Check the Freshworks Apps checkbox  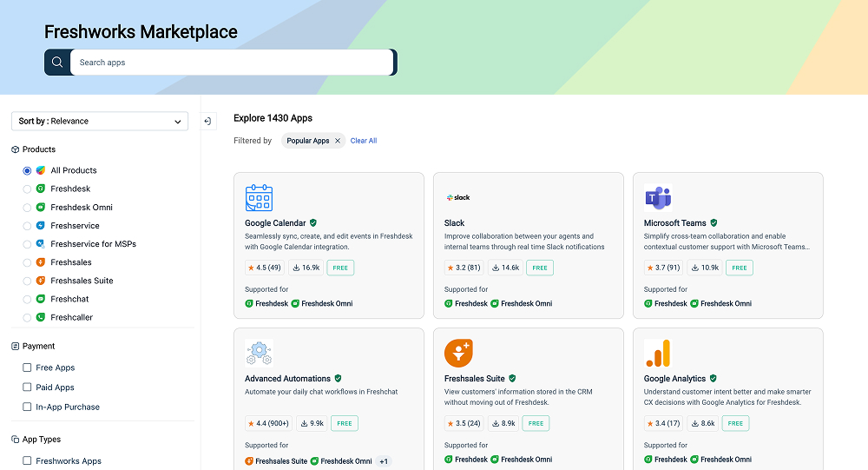(27, 460)
